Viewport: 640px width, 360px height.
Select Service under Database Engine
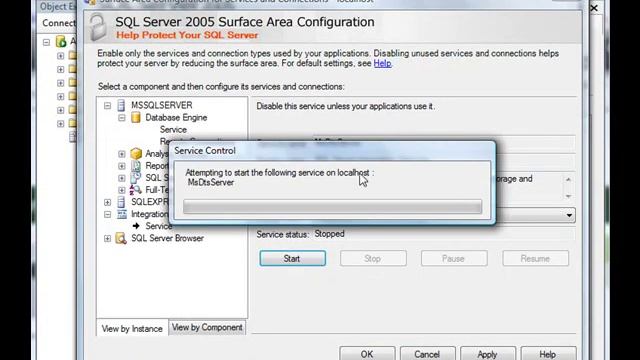coord(173,130)
